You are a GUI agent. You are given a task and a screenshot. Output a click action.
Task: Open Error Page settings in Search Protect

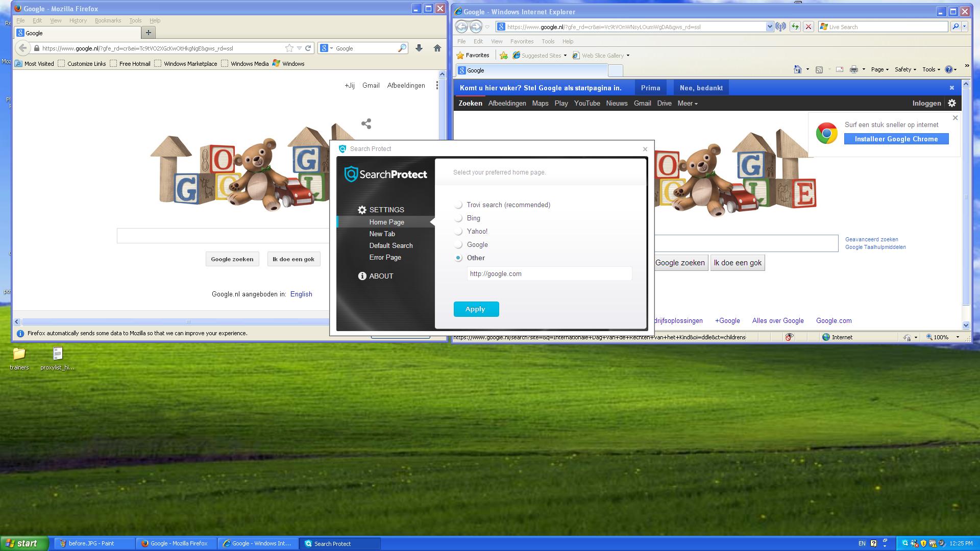[x=385, y=257]
